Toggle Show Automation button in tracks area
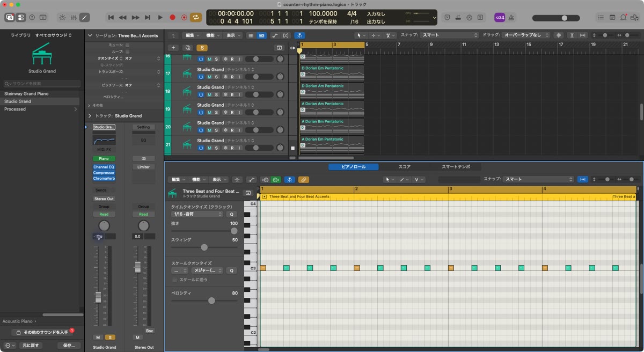 pyautogui.click(x=275, y=35)
